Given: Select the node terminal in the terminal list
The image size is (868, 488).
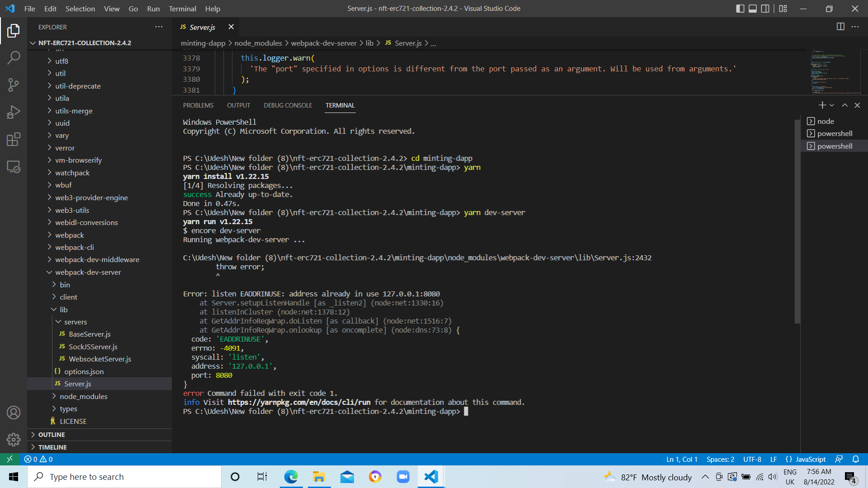Looking at the screenshot, I should [x=826, y=121].
